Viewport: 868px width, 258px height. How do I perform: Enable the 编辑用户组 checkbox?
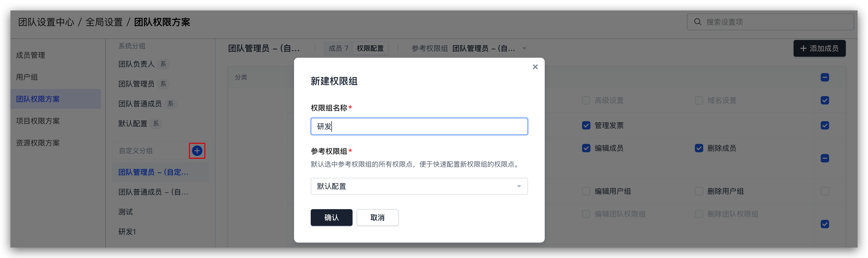pos(586,191)
